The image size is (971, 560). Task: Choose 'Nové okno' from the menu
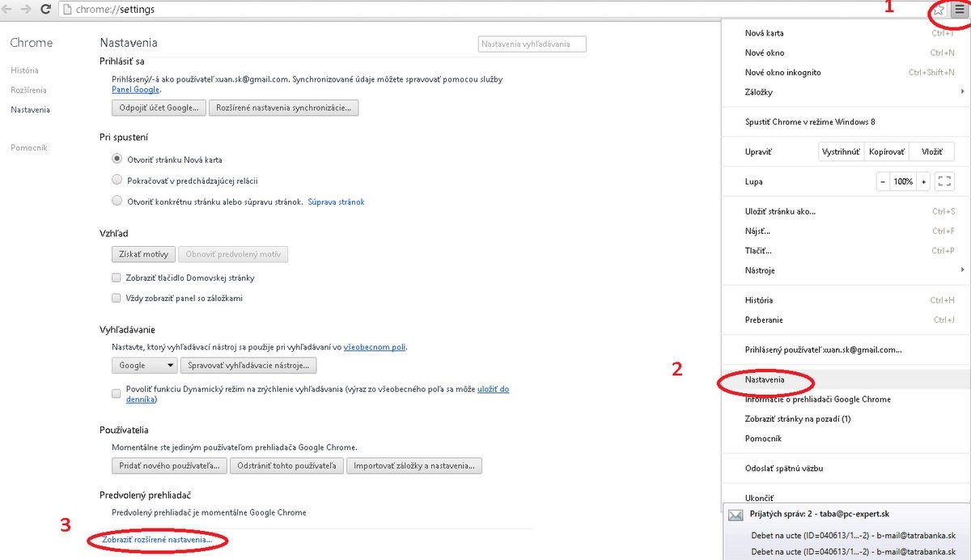coord(846,53)
